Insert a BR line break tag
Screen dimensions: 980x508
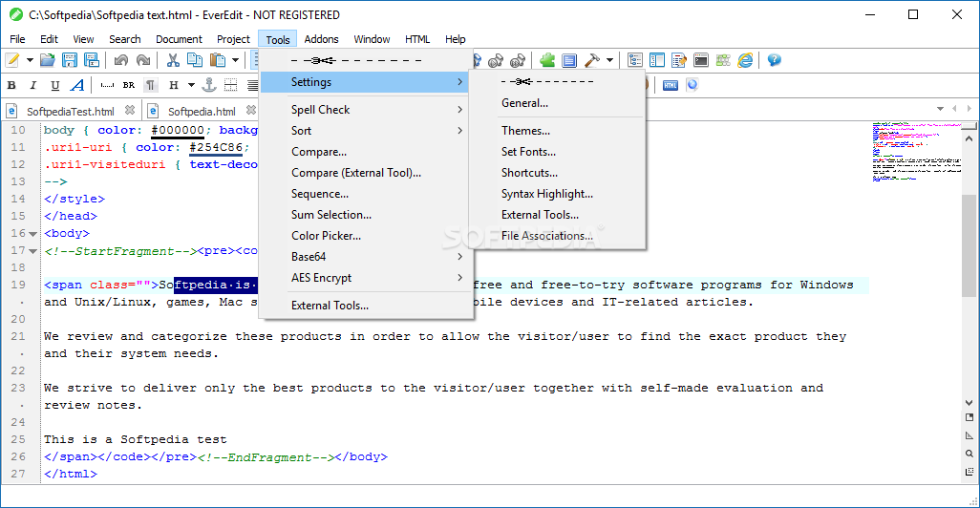tap(129, 85)
